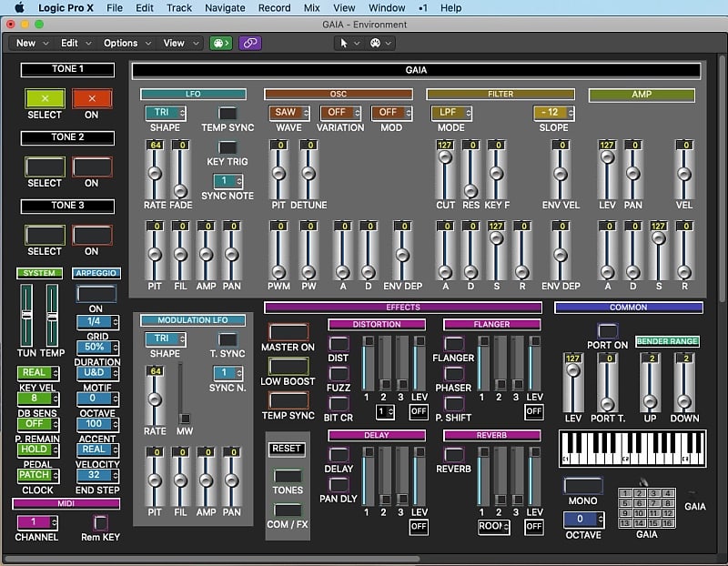Click the green MIDI activity icon in the toolbar
Viewport: 728px width, 566px height.
220,43
